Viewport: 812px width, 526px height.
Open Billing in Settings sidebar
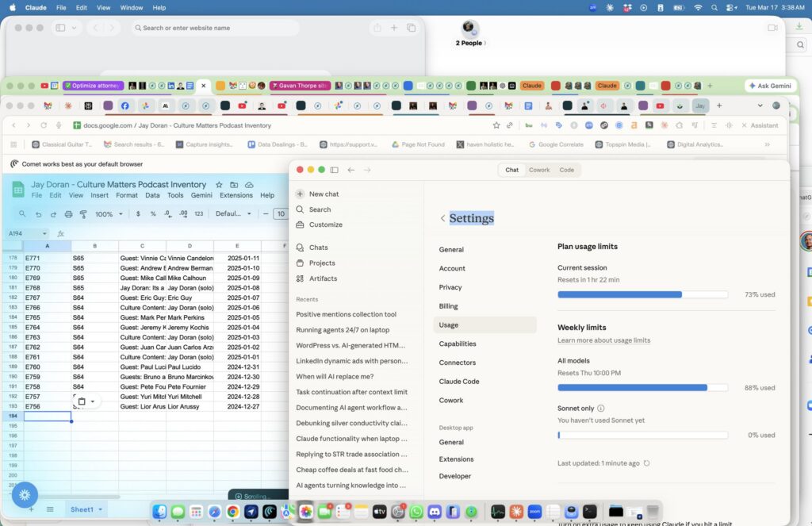tap(448, 306)
